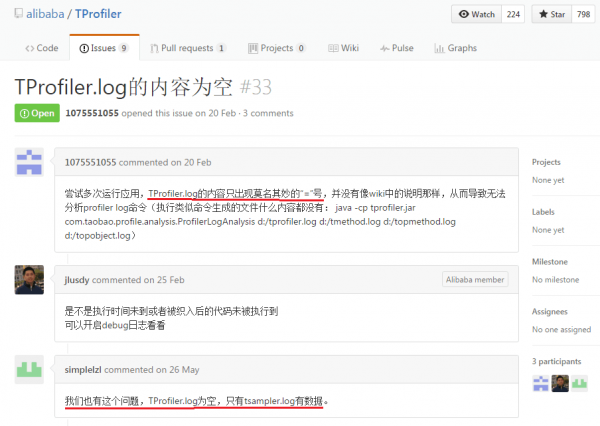Click the 'No one assigned' text

point(561,330)
